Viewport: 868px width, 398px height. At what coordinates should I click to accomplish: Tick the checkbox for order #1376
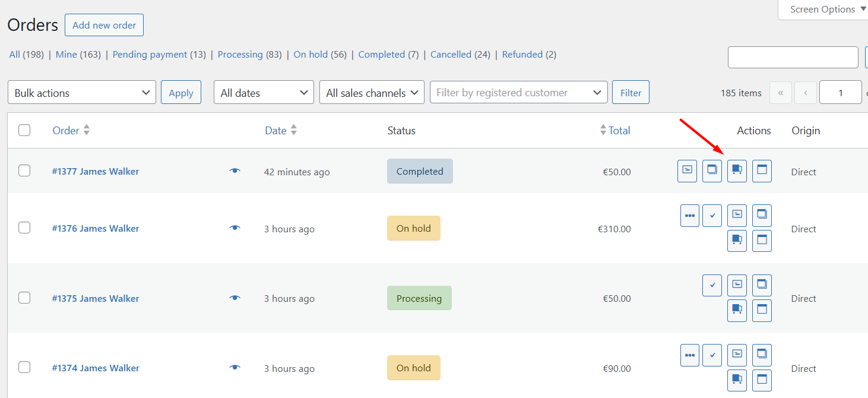click(24, 228)
